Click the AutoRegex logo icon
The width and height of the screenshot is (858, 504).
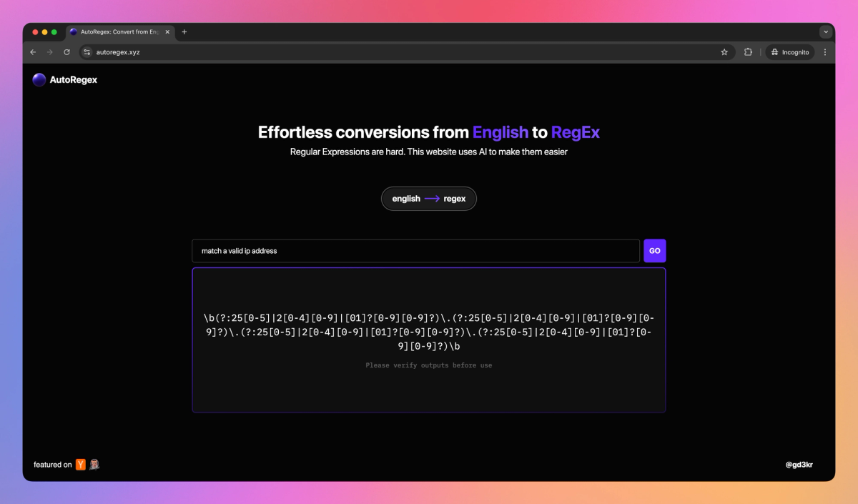pyautogui.click(x=39, y=79)
